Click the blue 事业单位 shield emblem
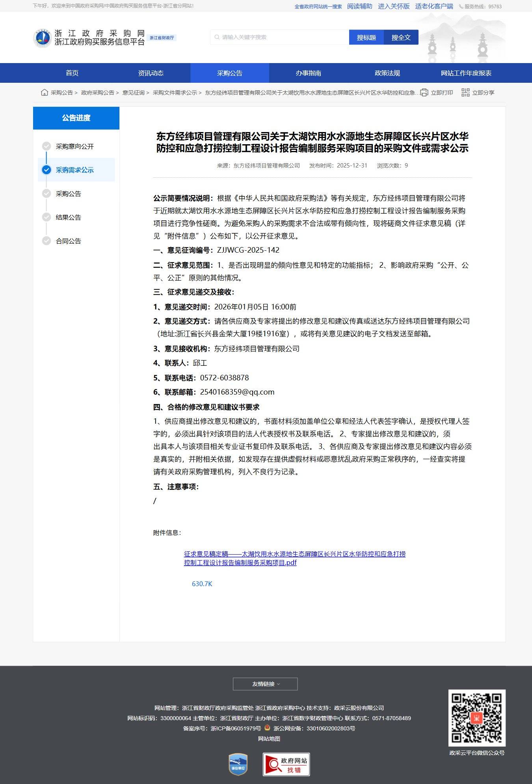 coord(238,764)
